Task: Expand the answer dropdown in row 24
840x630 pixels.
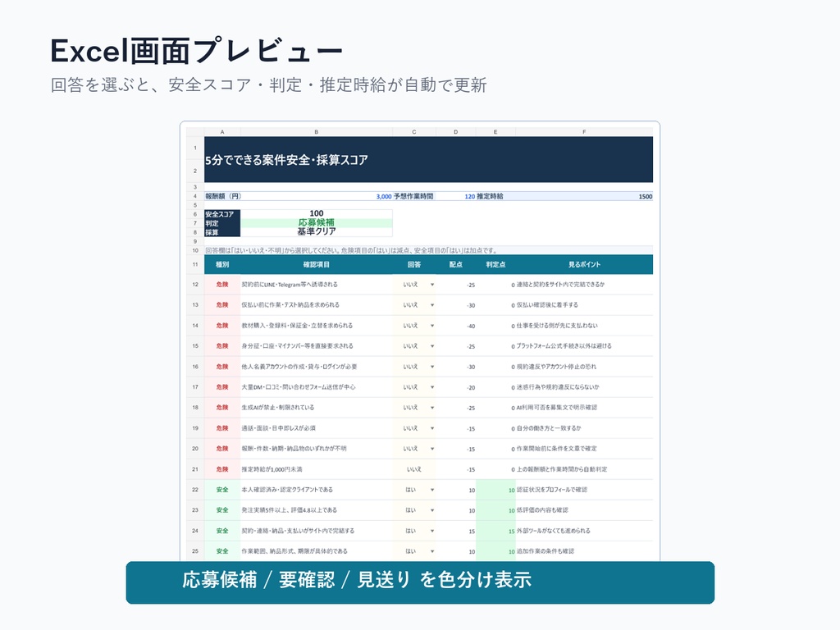Action: click(432, 531)
